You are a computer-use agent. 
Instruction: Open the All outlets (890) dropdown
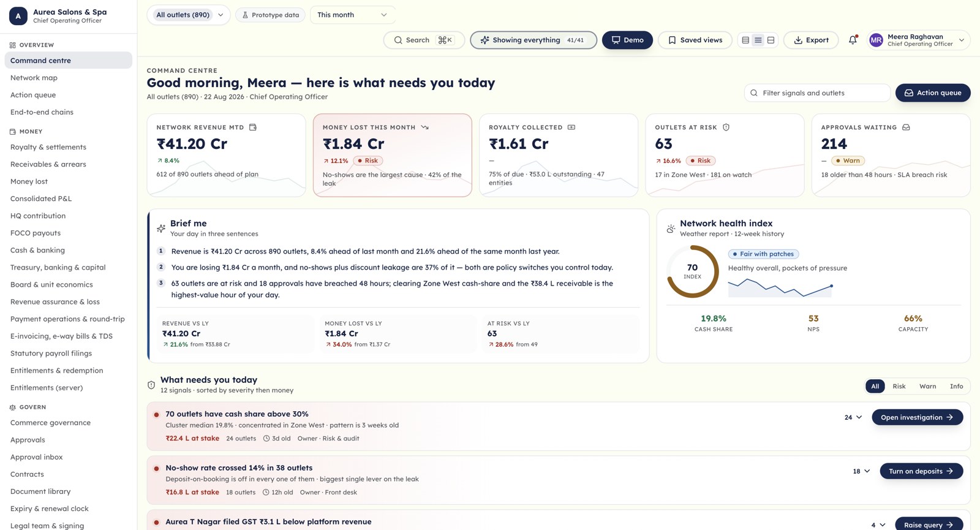click(189, 15)
